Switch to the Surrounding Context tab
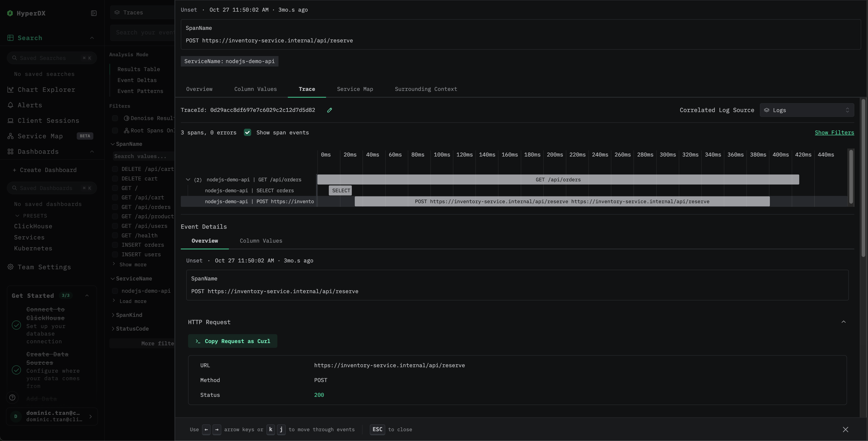Screen dimensions: 868x441 [x=426, y=89]
